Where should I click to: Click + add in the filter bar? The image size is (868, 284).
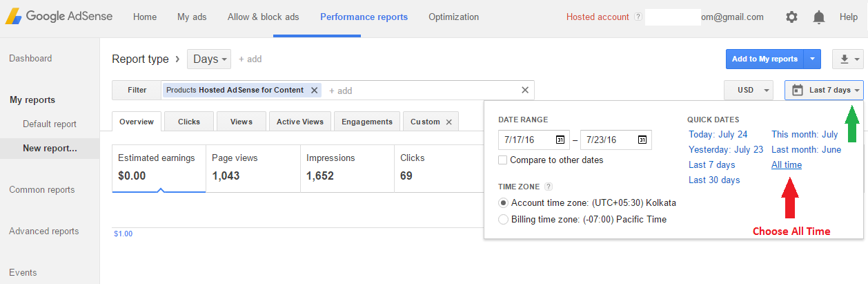tap(341, 91)
